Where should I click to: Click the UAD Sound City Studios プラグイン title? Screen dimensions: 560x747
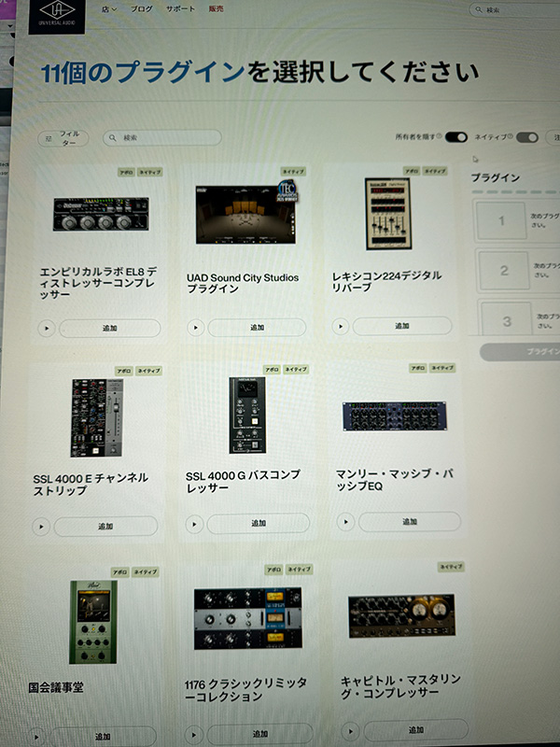pos(243,283)
